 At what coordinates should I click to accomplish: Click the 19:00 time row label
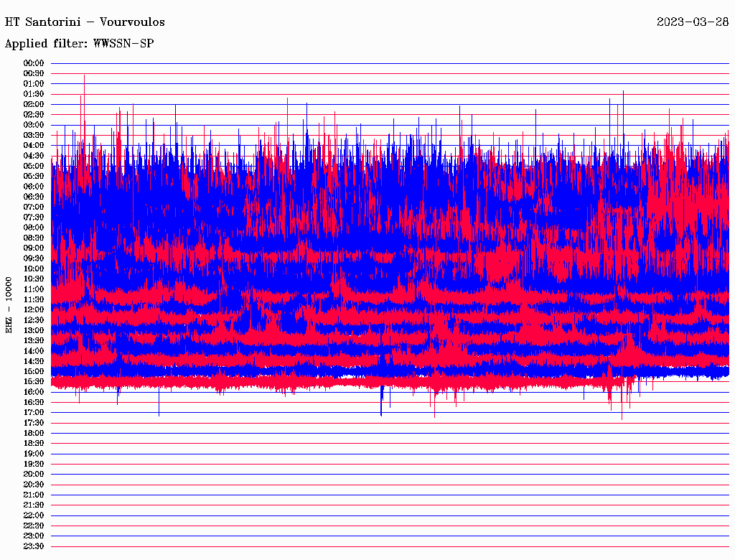(x=34, y=454)
